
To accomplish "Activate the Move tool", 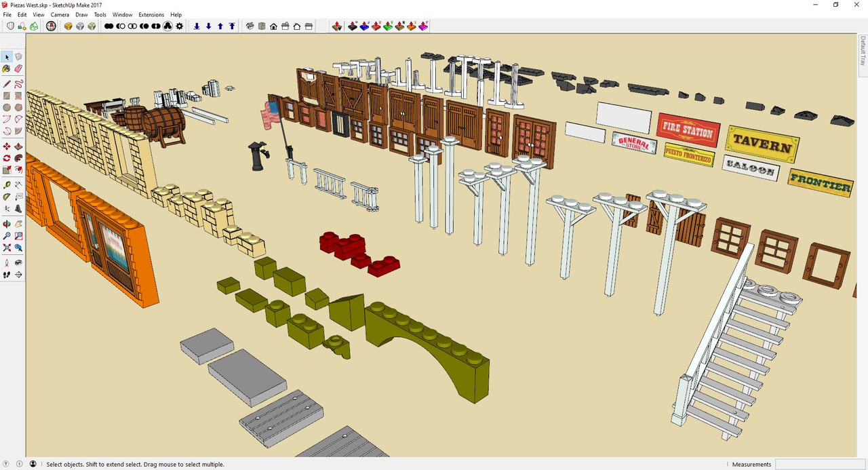I will 7,146.
